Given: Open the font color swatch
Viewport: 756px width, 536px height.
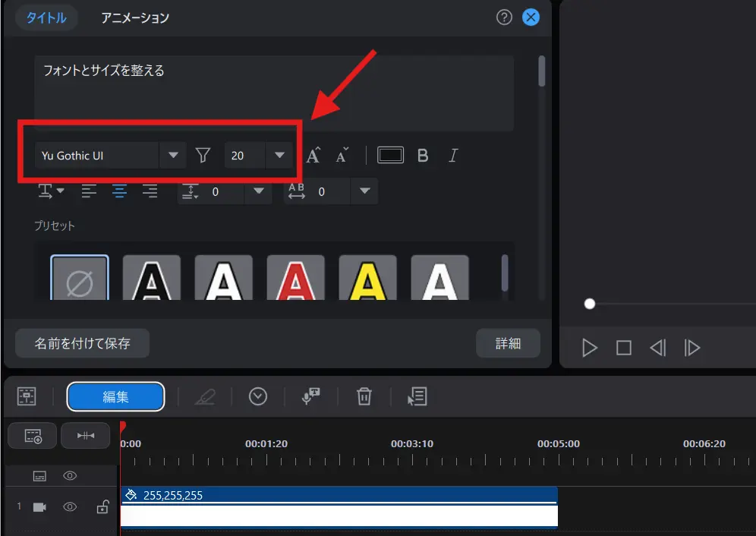Looking at the screenshot, I should (x=390, y=156).
